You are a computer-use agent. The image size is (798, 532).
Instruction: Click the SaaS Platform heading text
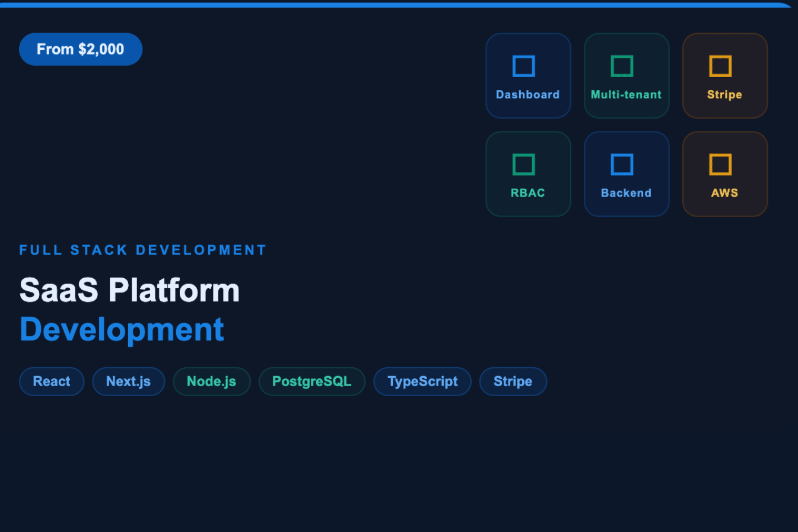pos(129,290)
